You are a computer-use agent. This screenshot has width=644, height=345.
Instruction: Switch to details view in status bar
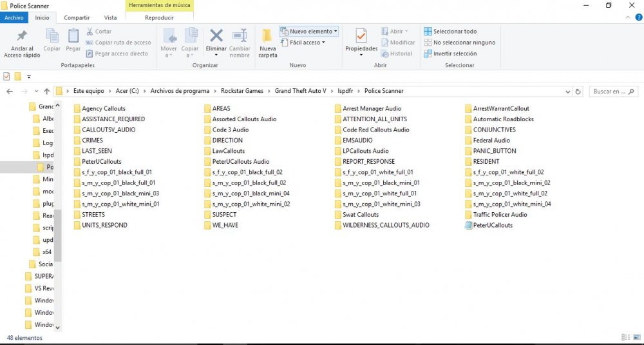pyautogui.click(x=625, y=337)
